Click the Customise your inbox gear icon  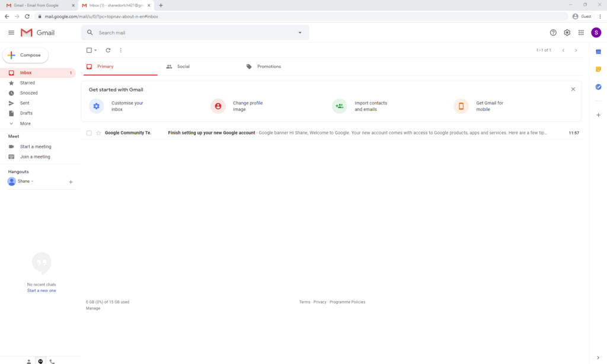97,106
